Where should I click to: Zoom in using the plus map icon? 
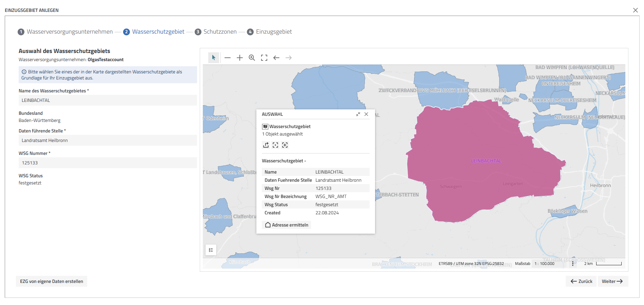pos(240,58)
